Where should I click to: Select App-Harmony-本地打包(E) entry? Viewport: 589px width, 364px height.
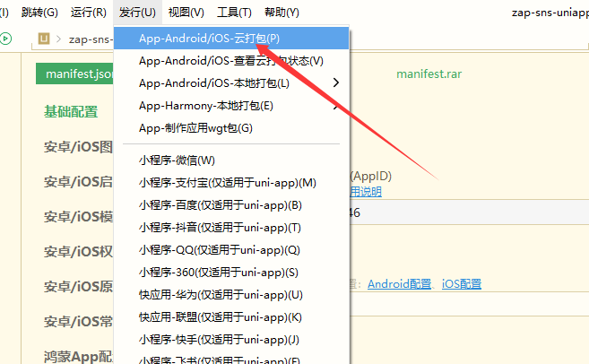231,106
